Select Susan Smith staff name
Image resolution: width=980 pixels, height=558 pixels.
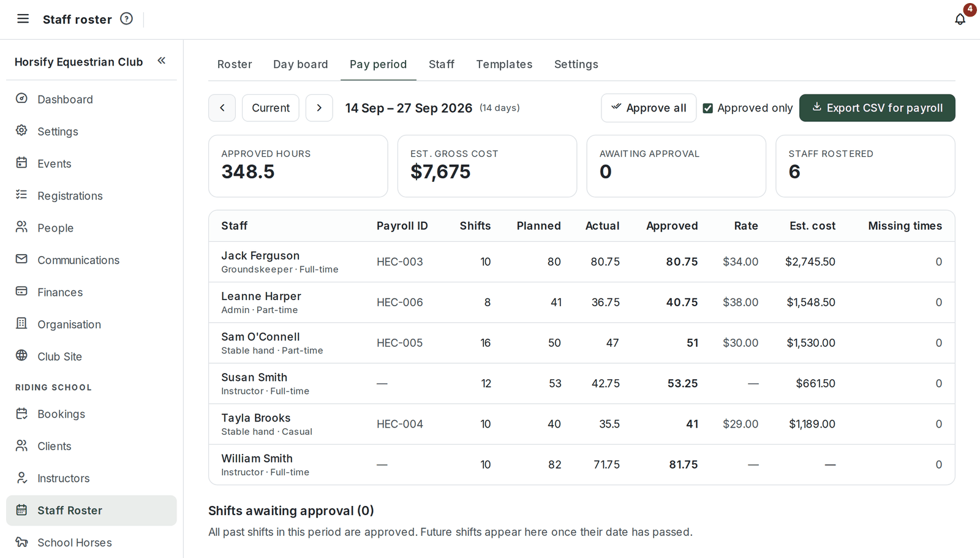pyautogui.click(x=254, y=377)
